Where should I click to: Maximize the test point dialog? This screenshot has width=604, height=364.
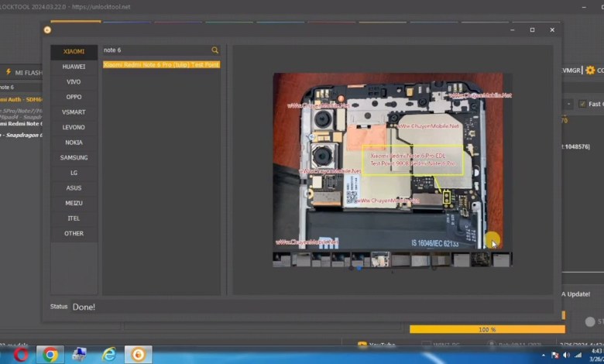(532, 29)
